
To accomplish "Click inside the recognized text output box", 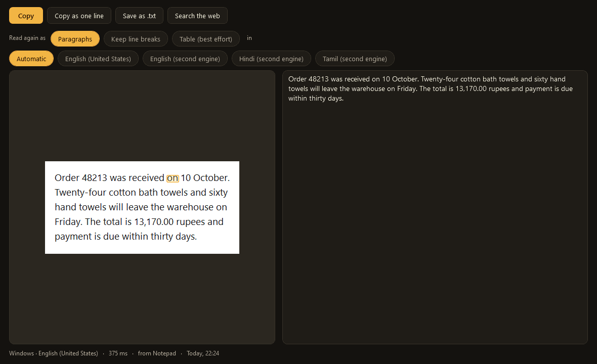I will pyautogui.click(x=435, y=207).
